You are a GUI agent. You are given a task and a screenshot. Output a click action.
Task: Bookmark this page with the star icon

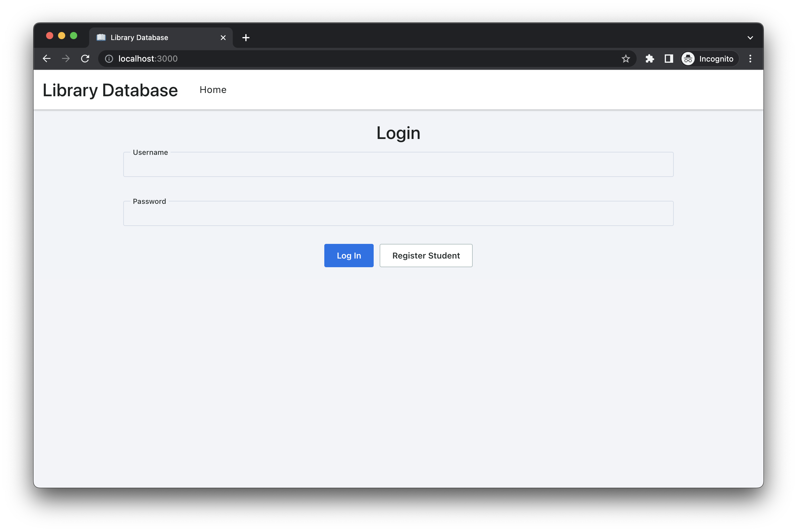[626, 59]
